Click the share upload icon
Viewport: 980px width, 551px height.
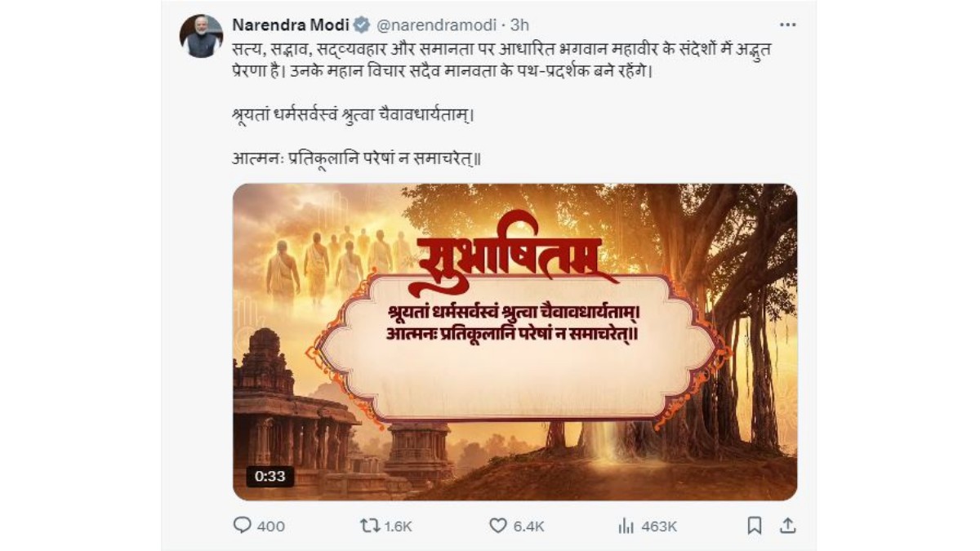tap(787, 526)
